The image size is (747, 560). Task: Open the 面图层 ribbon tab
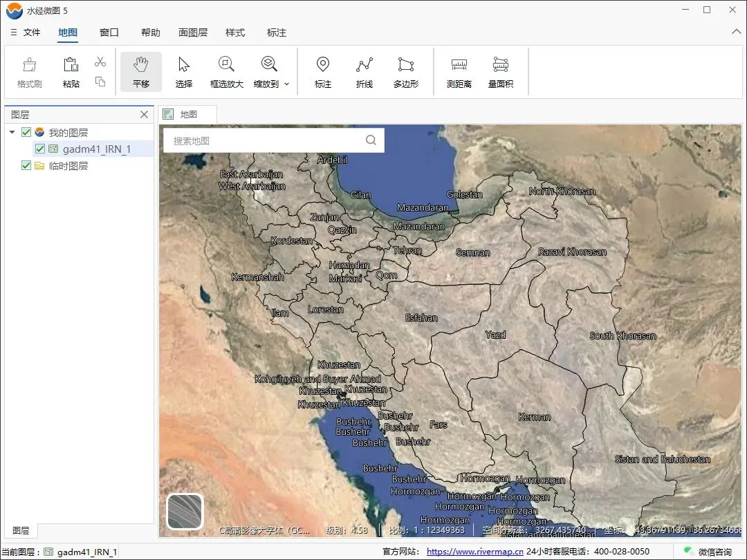tap(193, 32)
